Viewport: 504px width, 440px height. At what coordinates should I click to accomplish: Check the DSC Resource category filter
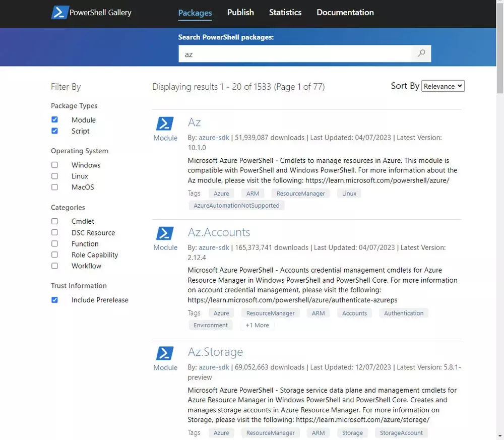coord(54,232)
